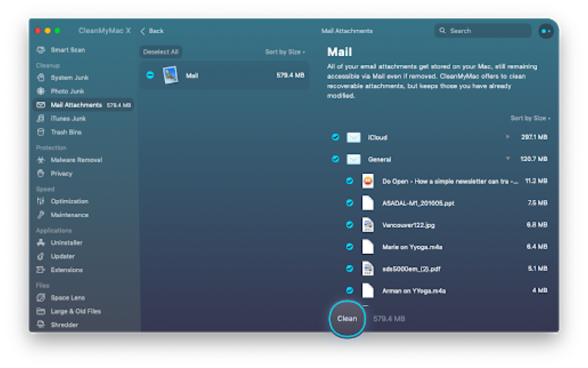Click the System Junk icon
The height and width of the screenshot is (368, 588).
coord(41,77)
